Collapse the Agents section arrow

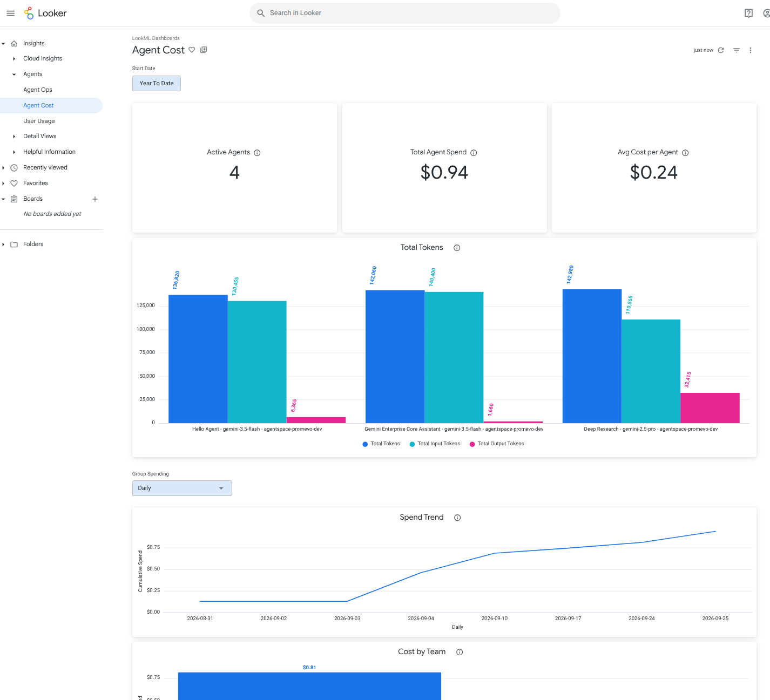(14, 74)
